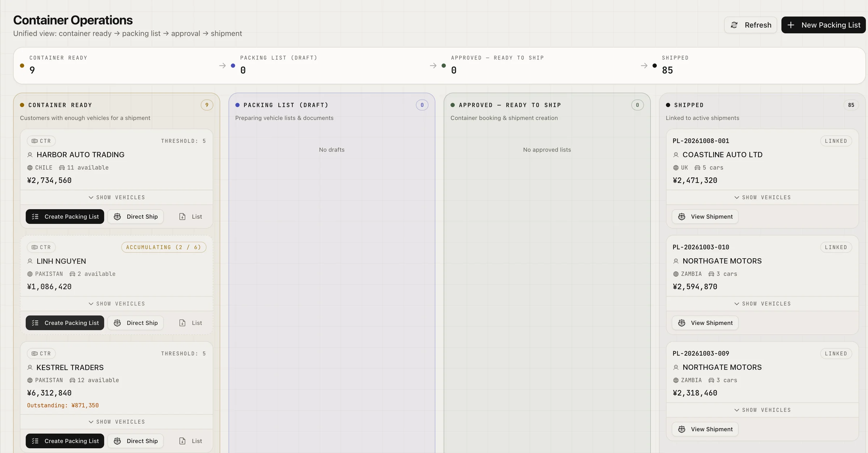Expand Show Vehicles for Linh Nguyen
Screen dimensions: 868x453
(x=116, y=304)
